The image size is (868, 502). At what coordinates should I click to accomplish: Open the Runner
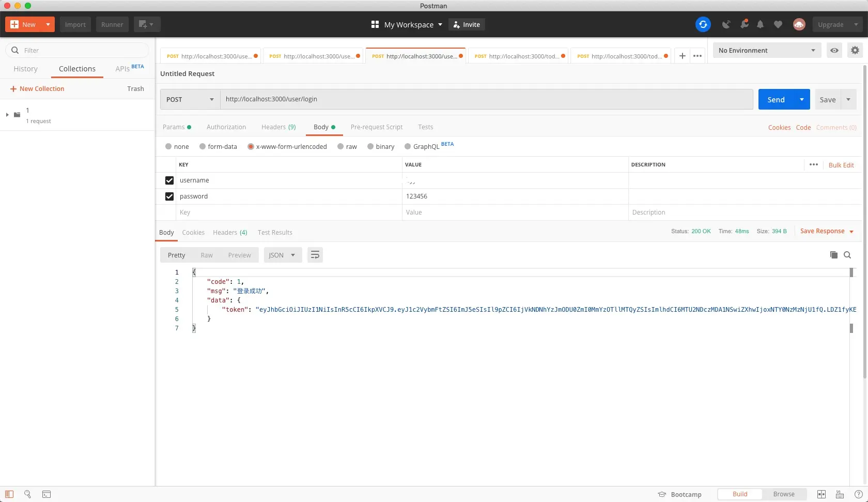click(112, 24)
